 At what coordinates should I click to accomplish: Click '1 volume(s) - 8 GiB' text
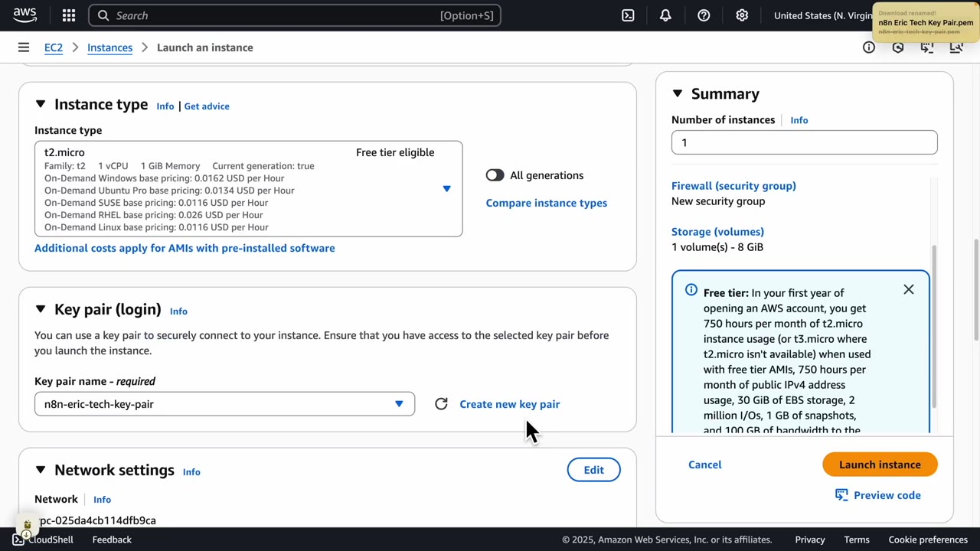pyautogui.click(x=717, y=247)
